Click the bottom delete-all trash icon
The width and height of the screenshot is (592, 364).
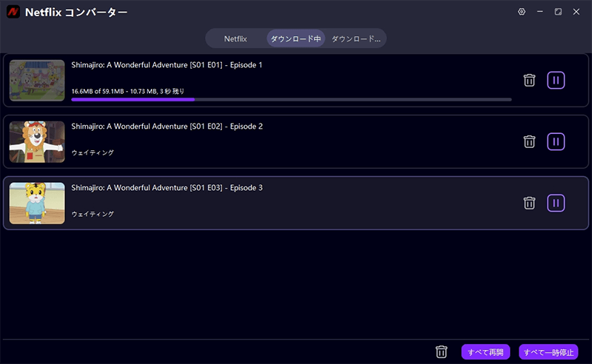(x=442, y=352)
